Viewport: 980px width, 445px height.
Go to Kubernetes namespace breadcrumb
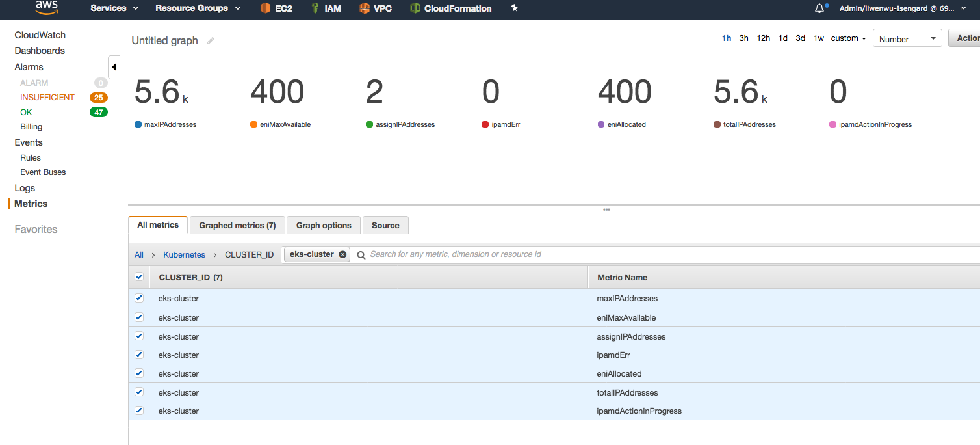pos(184,254)
